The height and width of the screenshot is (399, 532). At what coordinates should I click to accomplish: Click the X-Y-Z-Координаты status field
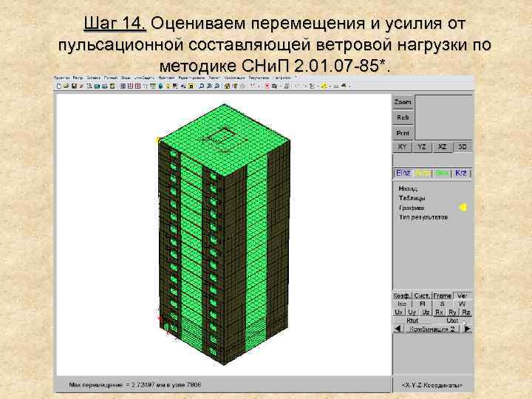click(x=432, y=386)
